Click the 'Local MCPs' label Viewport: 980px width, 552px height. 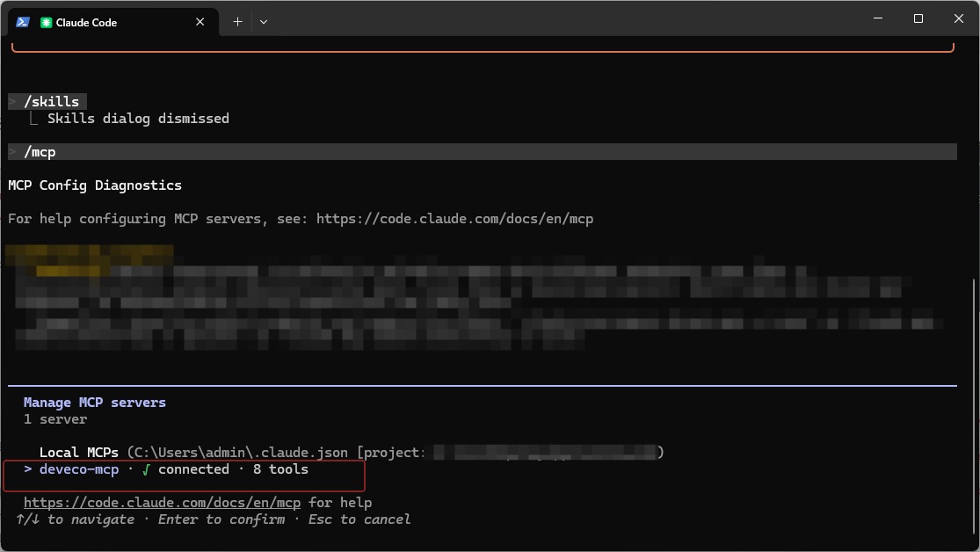79,453
